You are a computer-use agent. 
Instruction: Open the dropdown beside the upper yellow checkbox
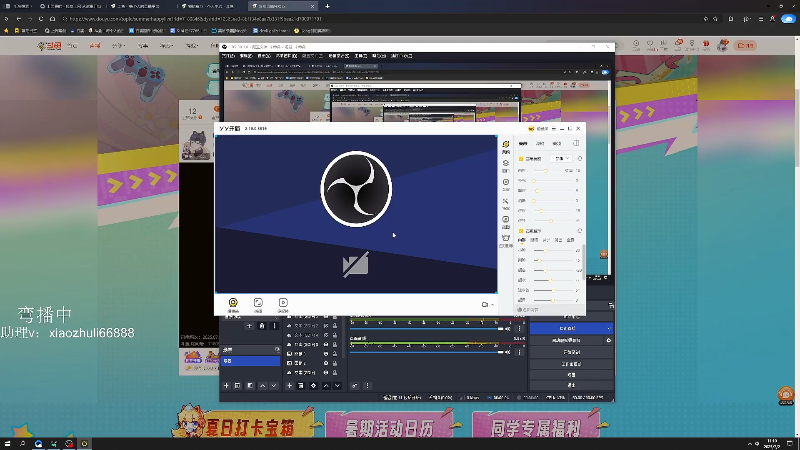coord(562,159)
